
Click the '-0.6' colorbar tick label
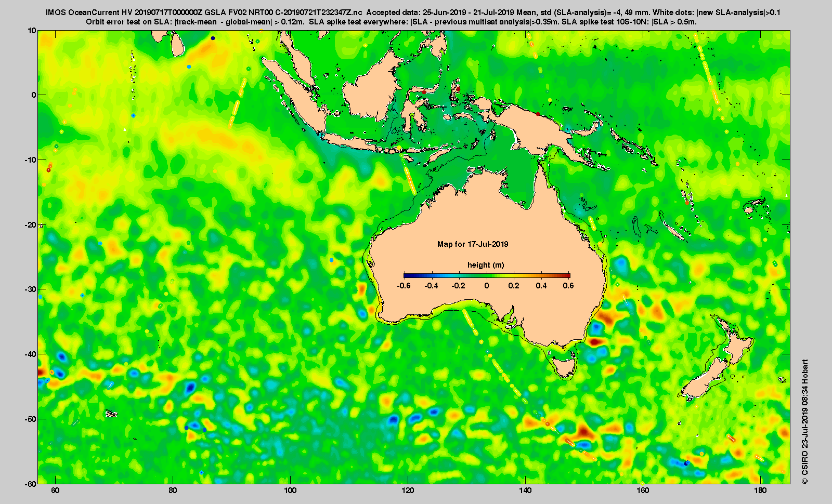[x=404, y=285]
